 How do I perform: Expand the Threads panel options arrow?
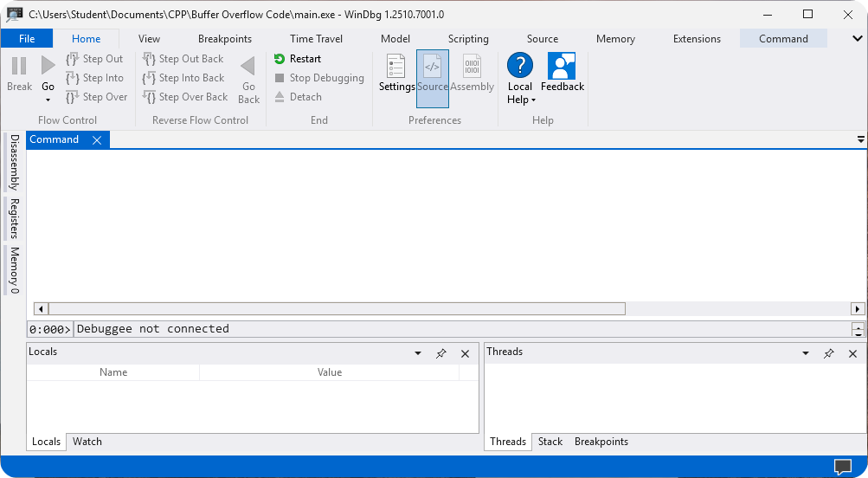click(x=806, y=353)
